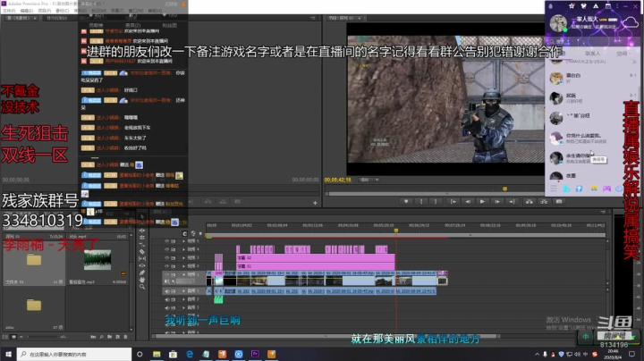Go to In point in Program monitor
644x361 pixels.
pyautogui.click(x=453, y=201)
